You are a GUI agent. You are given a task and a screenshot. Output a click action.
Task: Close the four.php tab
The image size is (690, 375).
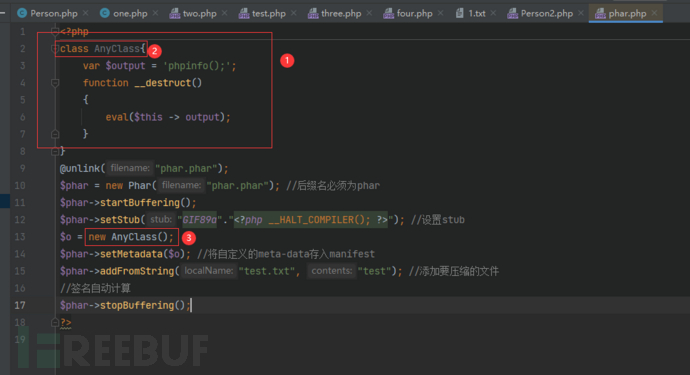point(440,13)
